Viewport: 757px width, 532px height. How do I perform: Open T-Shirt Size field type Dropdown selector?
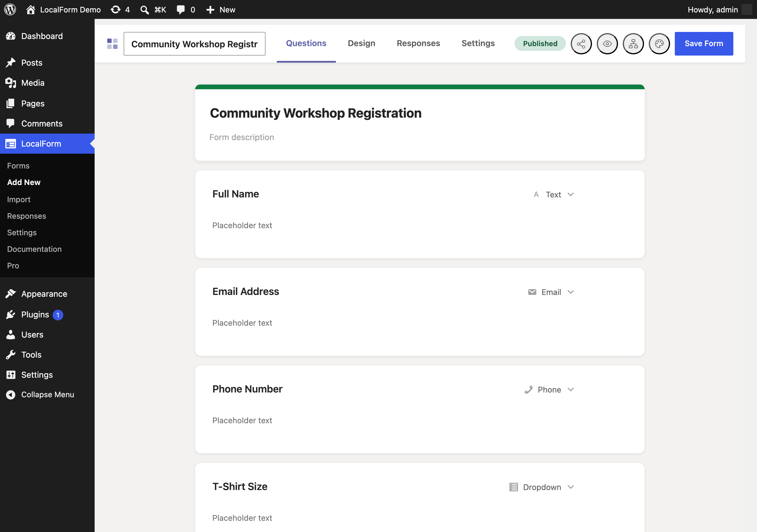coord(542,487)
